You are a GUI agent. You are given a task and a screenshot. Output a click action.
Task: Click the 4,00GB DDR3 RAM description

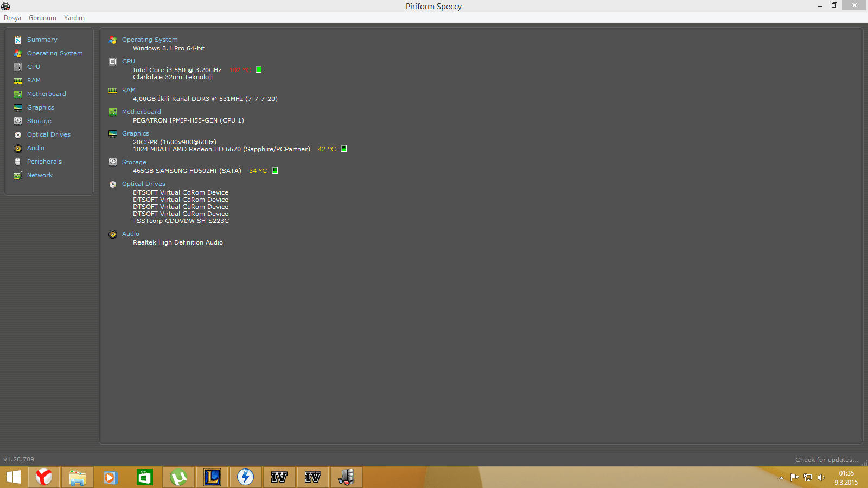coord(205,99)
